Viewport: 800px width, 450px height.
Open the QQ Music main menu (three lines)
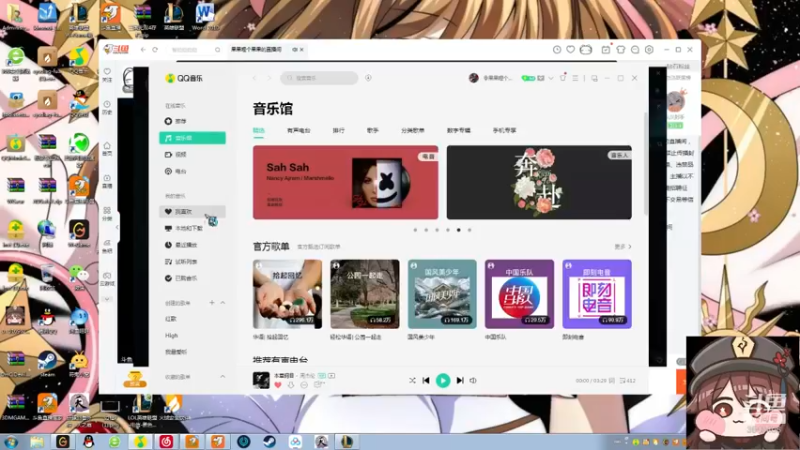pyautogui.click(x=576, y=78)
